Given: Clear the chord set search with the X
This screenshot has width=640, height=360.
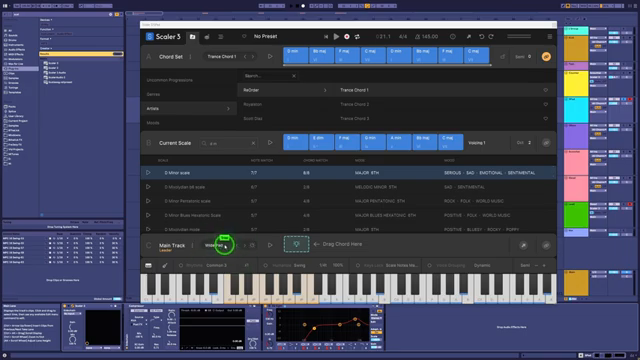Looking at the screenshot, I should (x=294, y=76).
